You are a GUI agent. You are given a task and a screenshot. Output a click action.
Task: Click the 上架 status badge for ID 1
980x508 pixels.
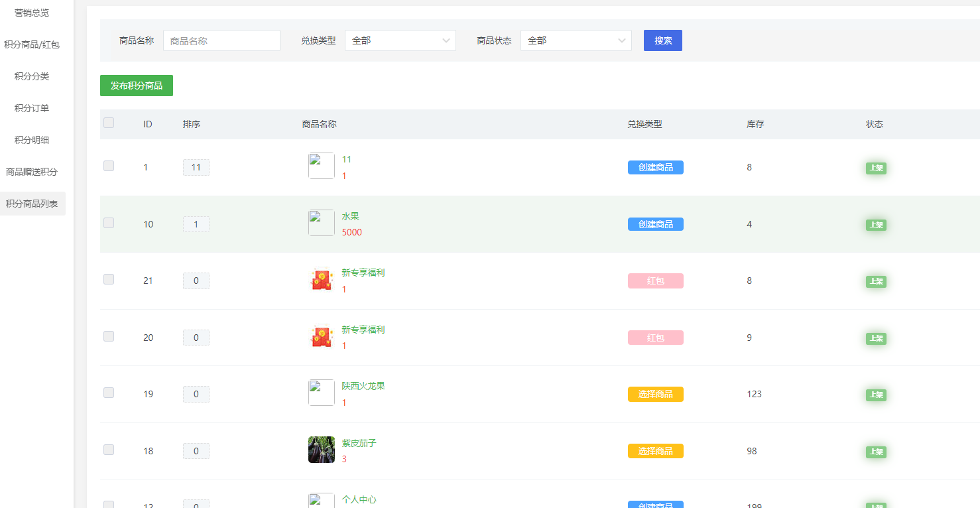pos(876,168)
